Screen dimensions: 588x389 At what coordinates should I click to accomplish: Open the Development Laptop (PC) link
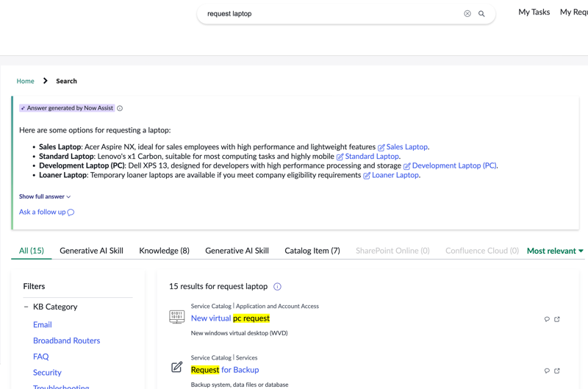(454, 165)
